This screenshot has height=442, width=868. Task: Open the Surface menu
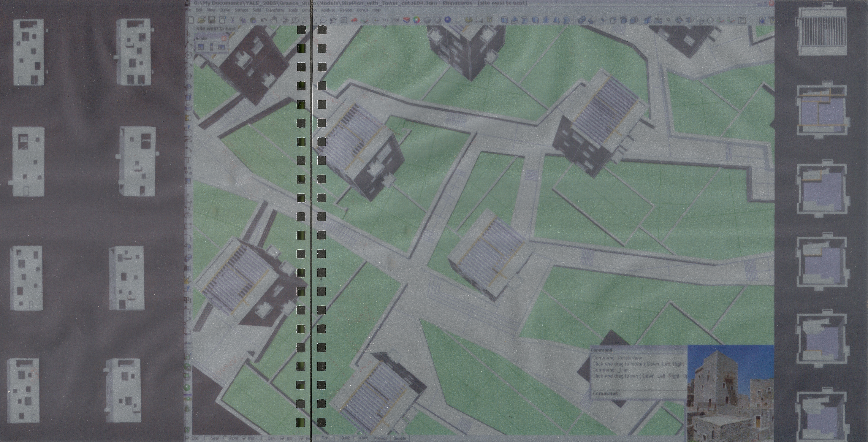(x=241, y=10)
